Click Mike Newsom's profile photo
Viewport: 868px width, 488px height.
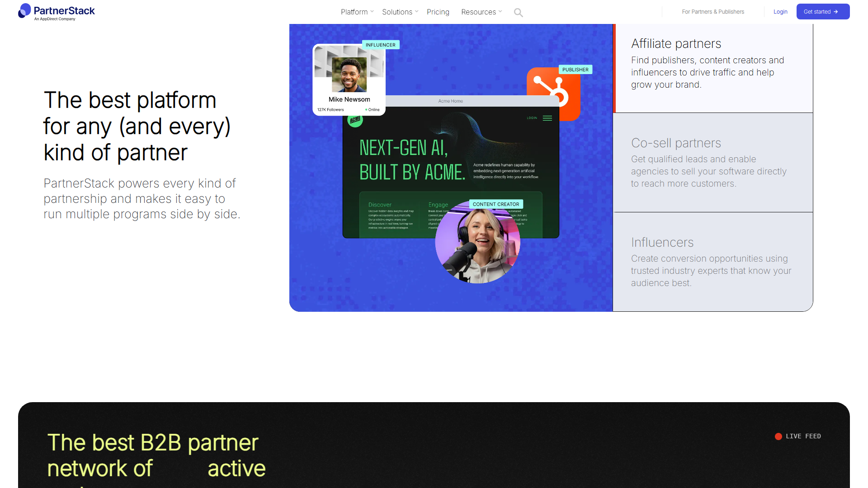(349, 75)
